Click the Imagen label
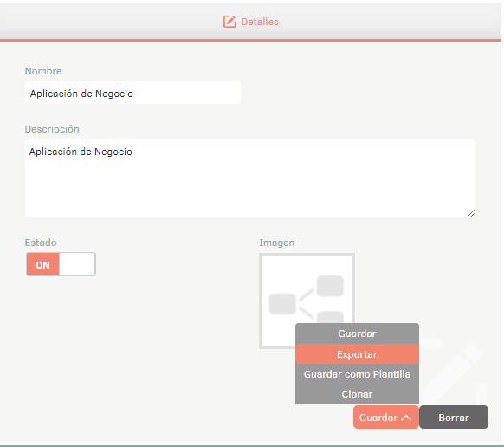 tap(277, 243)
